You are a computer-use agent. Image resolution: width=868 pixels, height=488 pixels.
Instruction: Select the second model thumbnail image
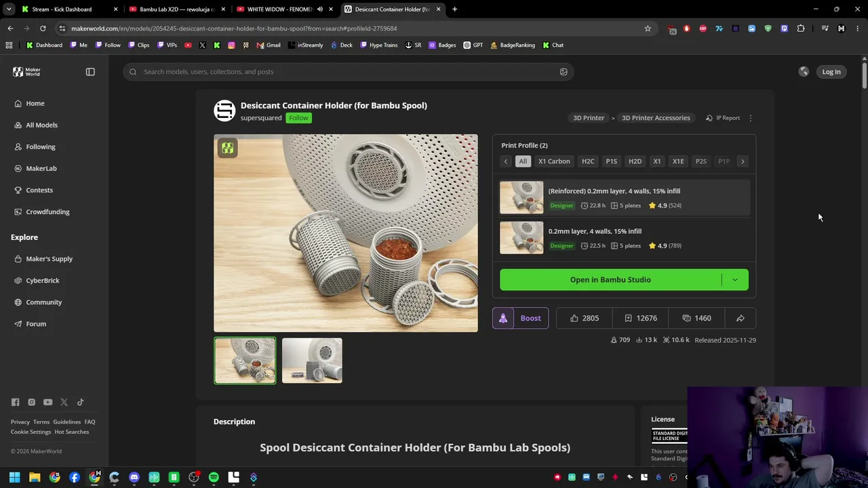312,361
